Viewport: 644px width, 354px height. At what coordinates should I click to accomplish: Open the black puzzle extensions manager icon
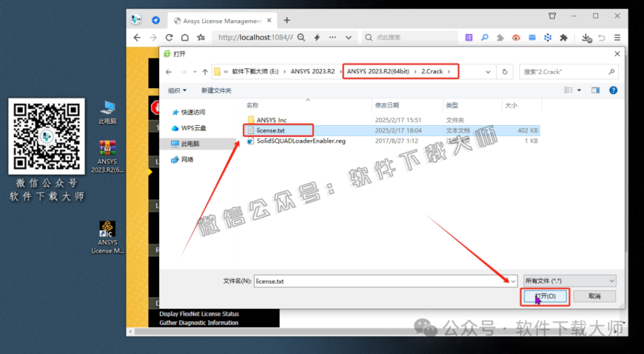(563, 37)
